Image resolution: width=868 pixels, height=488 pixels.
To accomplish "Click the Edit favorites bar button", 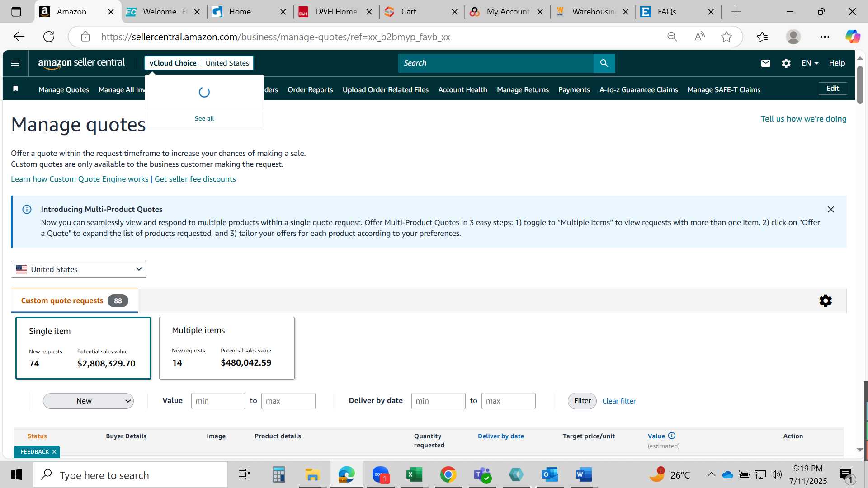I will pyautogui.click(x=833, y=89).
